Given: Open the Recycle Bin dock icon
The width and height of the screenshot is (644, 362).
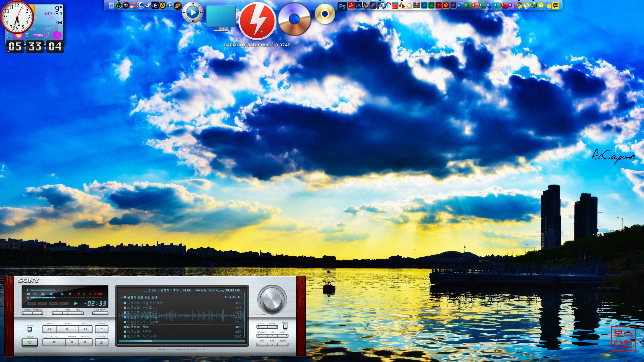Looking at the screenshot, I should [x=112, y=5].
